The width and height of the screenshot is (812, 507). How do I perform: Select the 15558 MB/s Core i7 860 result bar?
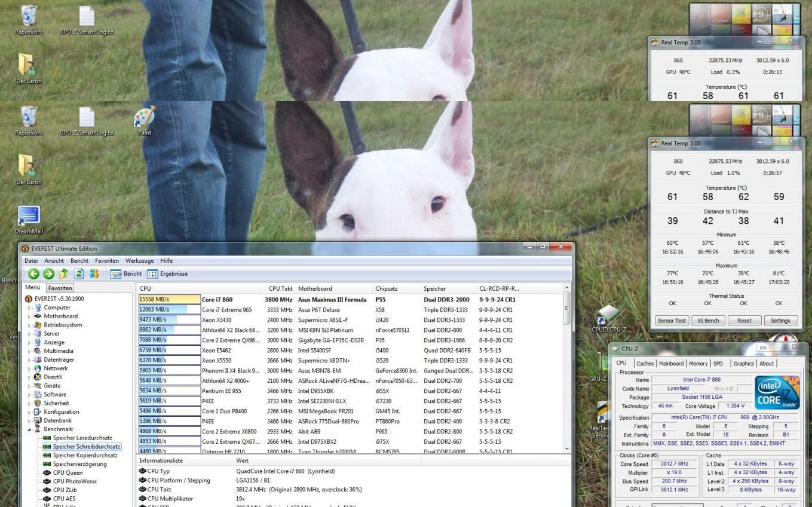(170, 300)
